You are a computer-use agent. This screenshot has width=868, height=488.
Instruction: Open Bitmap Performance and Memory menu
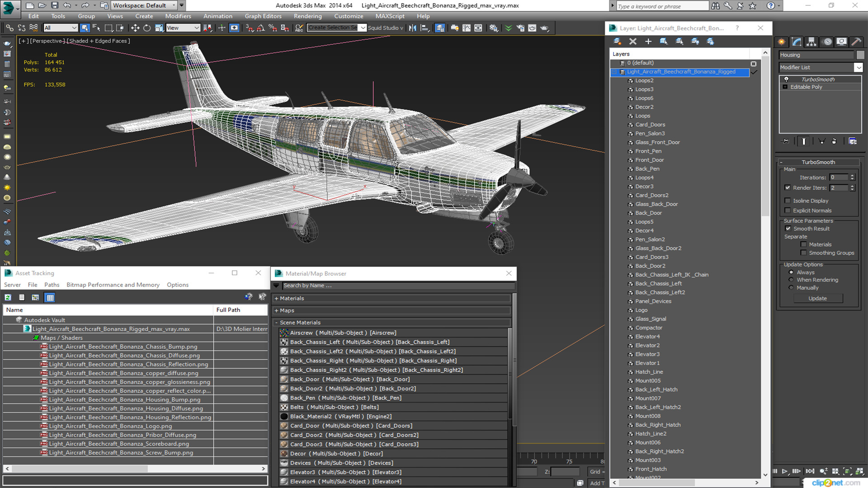click(x=113, y=285)
